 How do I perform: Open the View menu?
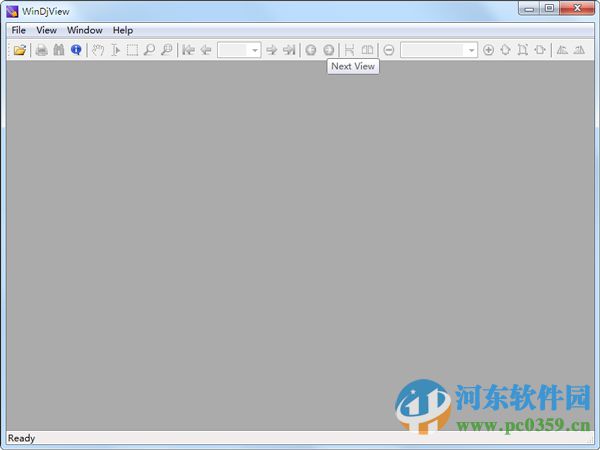(x=46, y=30)
